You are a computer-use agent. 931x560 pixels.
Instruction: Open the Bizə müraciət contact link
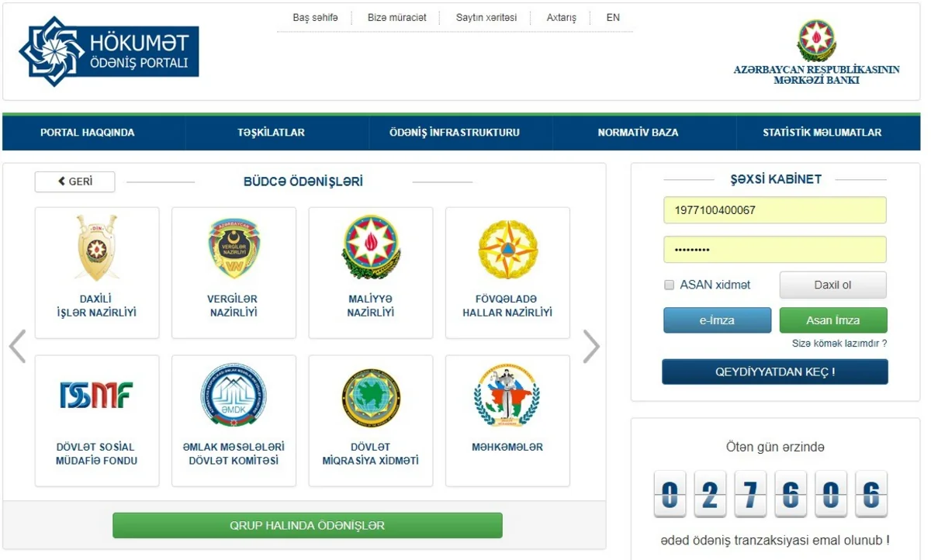397,17
